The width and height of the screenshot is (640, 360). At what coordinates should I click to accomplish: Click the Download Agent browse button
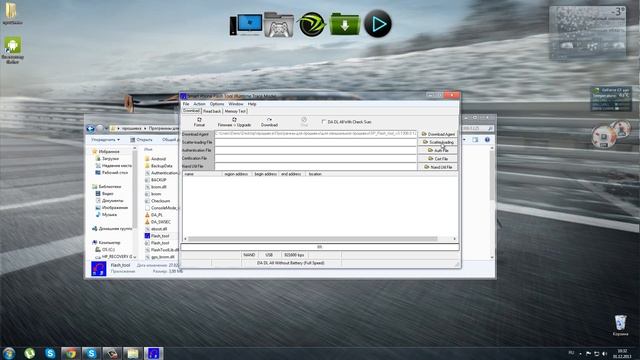pos(438,134)
